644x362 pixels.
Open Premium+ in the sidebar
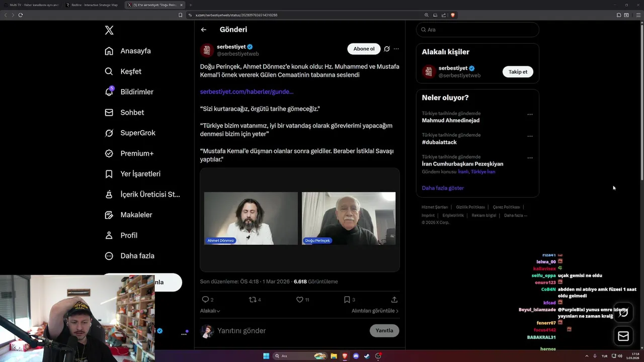[x=129, y=153]
